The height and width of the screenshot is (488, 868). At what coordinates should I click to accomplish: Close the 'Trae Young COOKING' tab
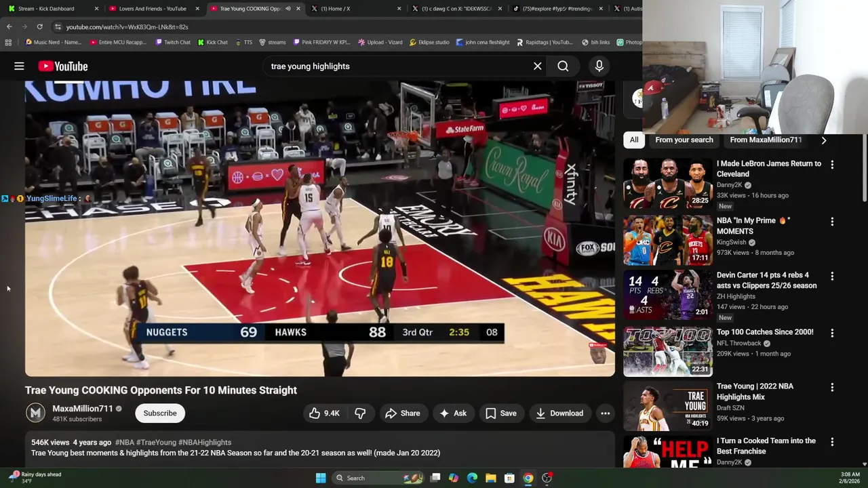pyautogui.click(x=298, y=9)
